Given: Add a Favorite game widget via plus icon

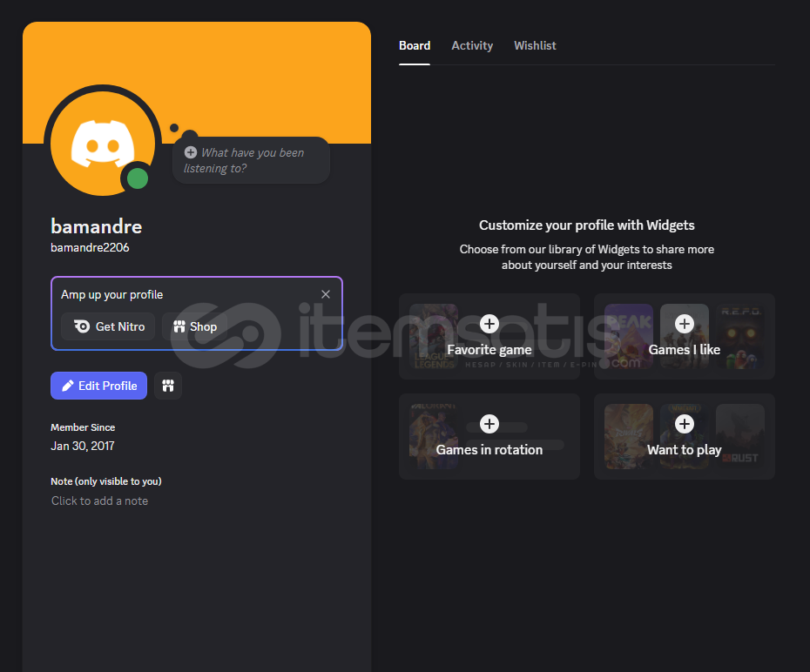Looking at the screenshot, I should (x=489, y=324).
